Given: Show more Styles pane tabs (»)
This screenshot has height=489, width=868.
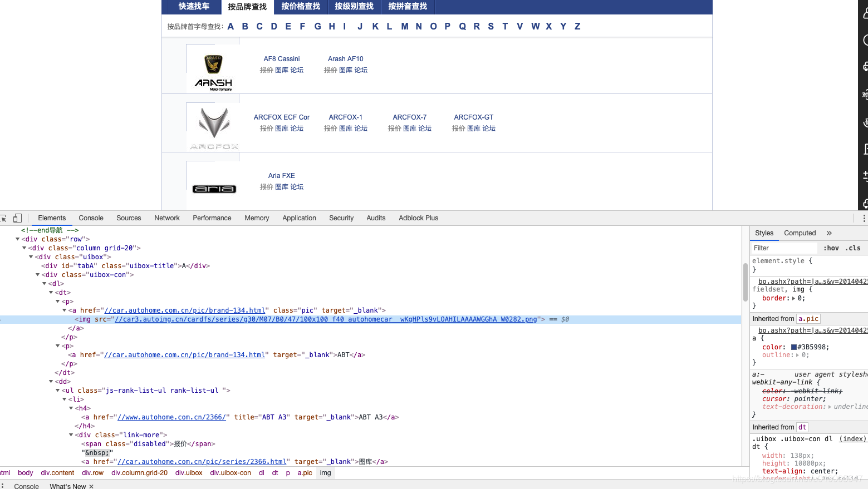Looking at the screenshot, I should click(x=829, y=233).
